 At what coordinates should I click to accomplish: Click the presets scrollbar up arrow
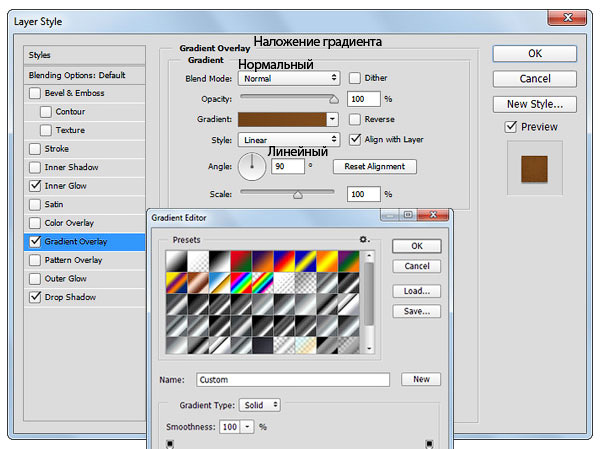[x=369, y=255]
